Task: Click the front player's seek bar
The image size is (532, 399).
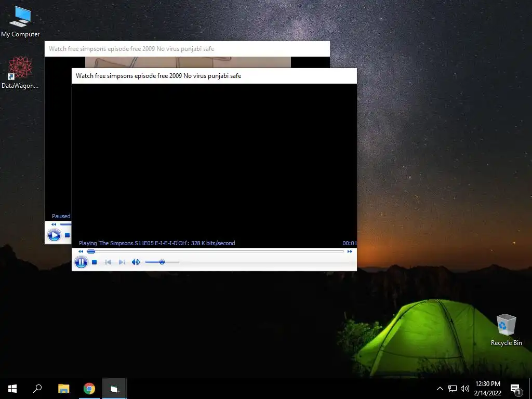Action: 216,251
